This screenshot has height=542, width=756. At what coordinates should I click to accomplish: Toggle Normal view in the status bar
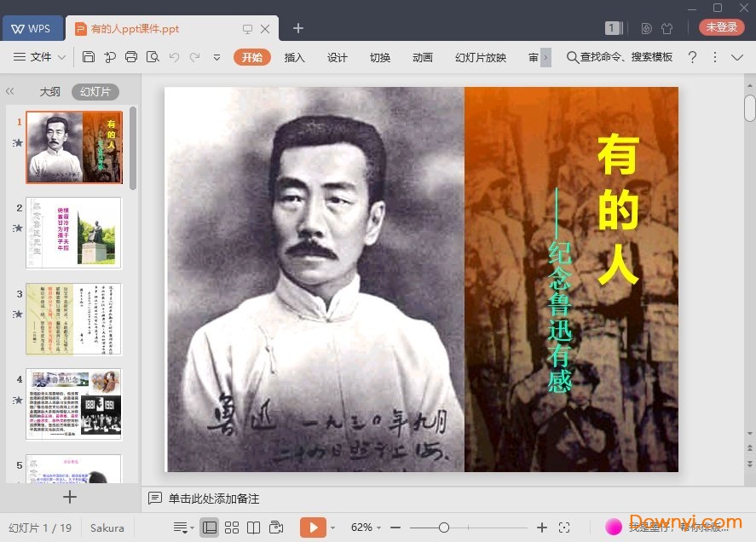click(210, 527)
